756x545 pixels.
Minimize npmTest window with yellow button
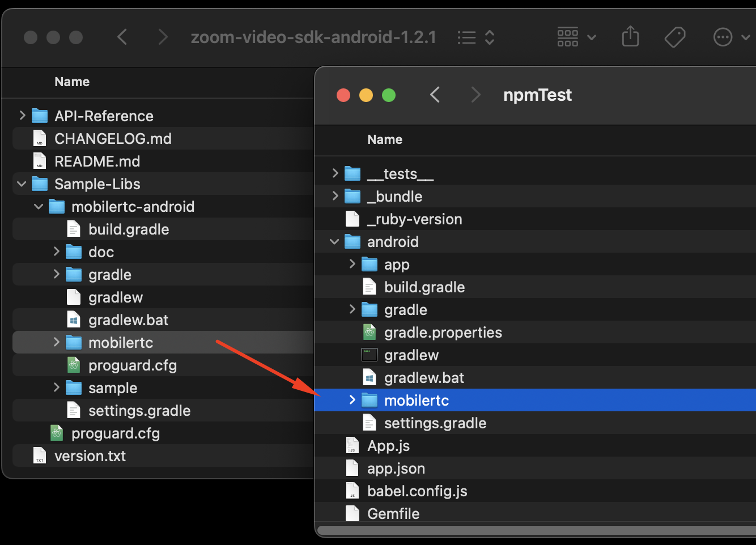coord(366,95)
